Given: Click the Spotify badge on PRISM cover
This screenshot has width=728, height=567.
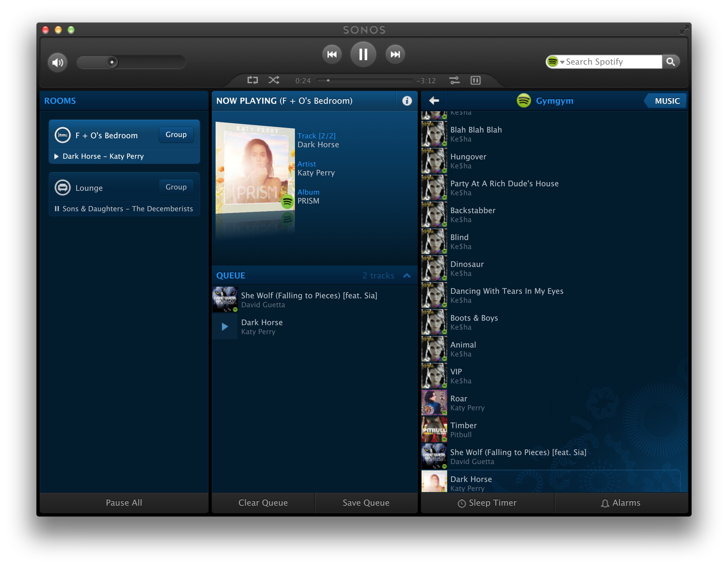Looking at the screenshot, I should pos(287,202).
